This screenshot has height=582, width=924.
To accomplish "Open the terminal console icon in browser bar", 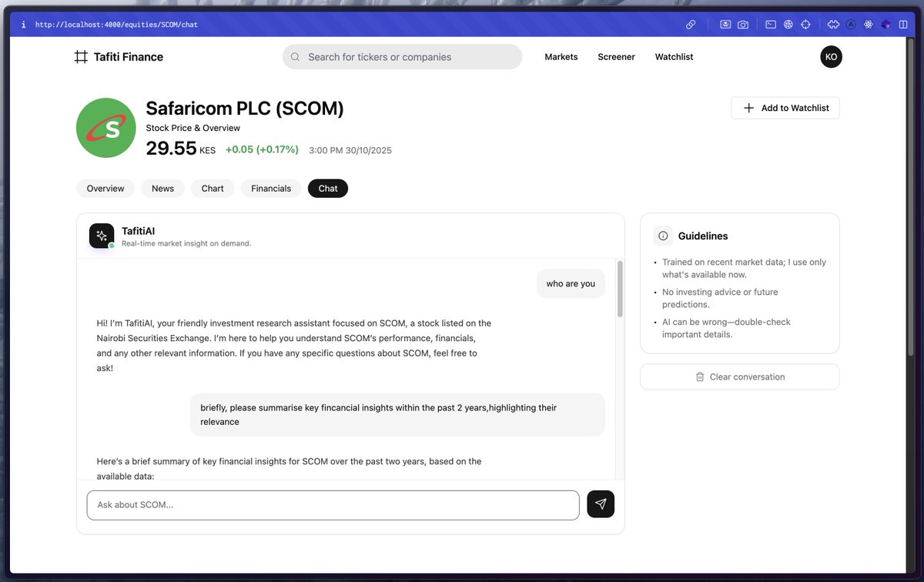I will pos(771,25).
